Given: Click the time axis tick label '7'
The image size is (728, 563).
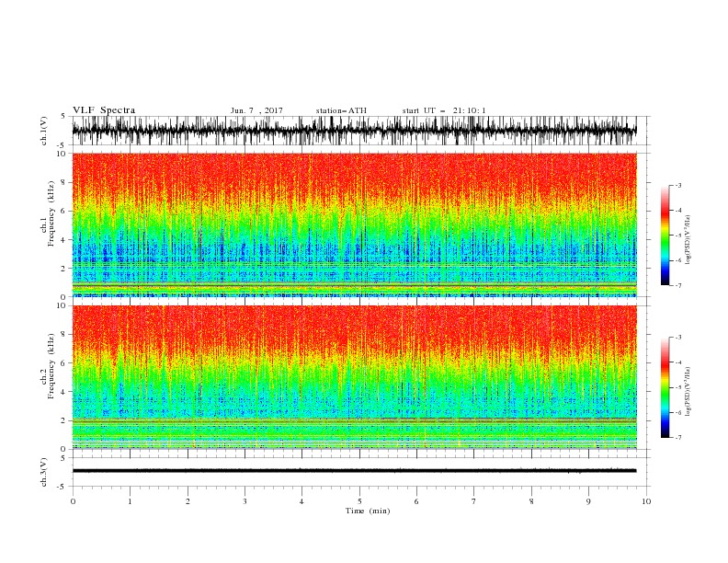Looking at the screenshot, I should click(x=474, y=501).
